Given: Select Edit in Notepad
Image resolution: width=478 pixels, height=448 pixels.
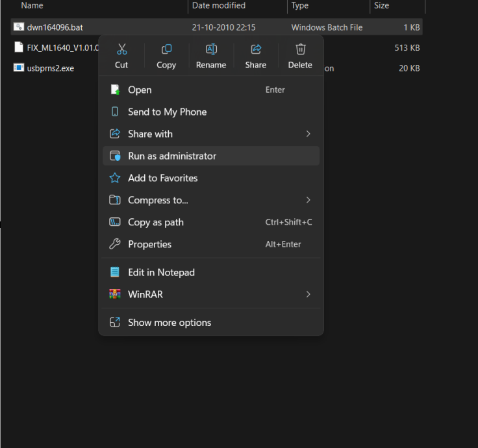Looking at the screenshot, I should (161, 272).
